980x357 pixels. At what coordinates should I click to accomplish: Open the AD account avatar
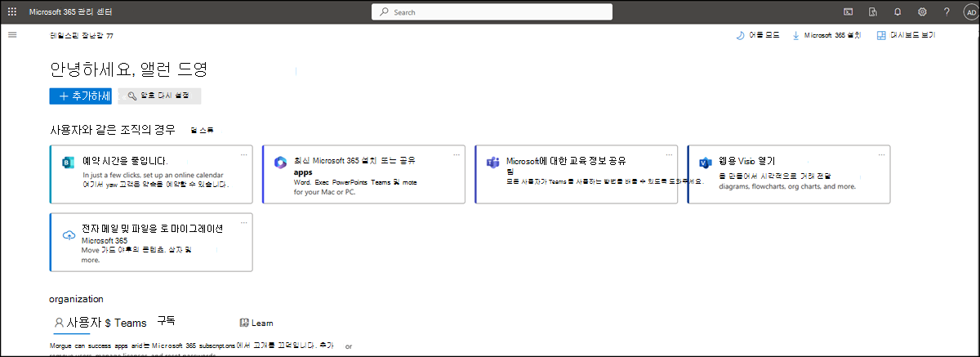pos(970,12)
